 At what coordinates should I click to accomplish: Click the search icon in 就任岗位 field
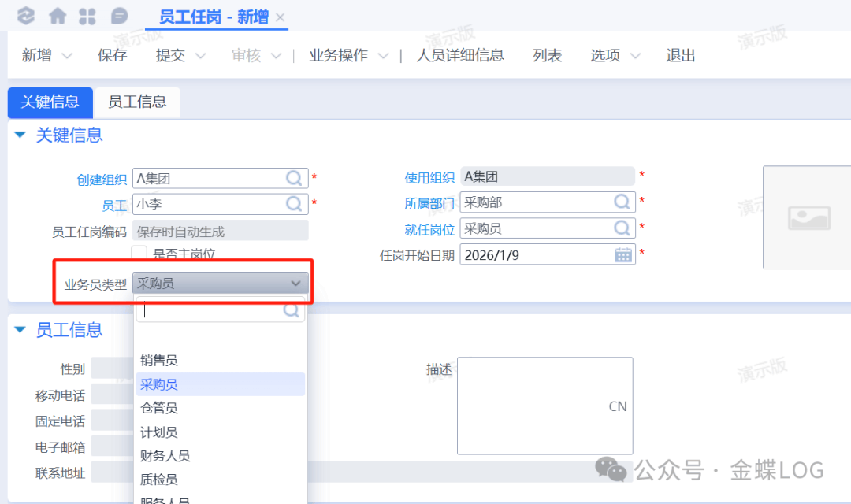coord(622,228)
